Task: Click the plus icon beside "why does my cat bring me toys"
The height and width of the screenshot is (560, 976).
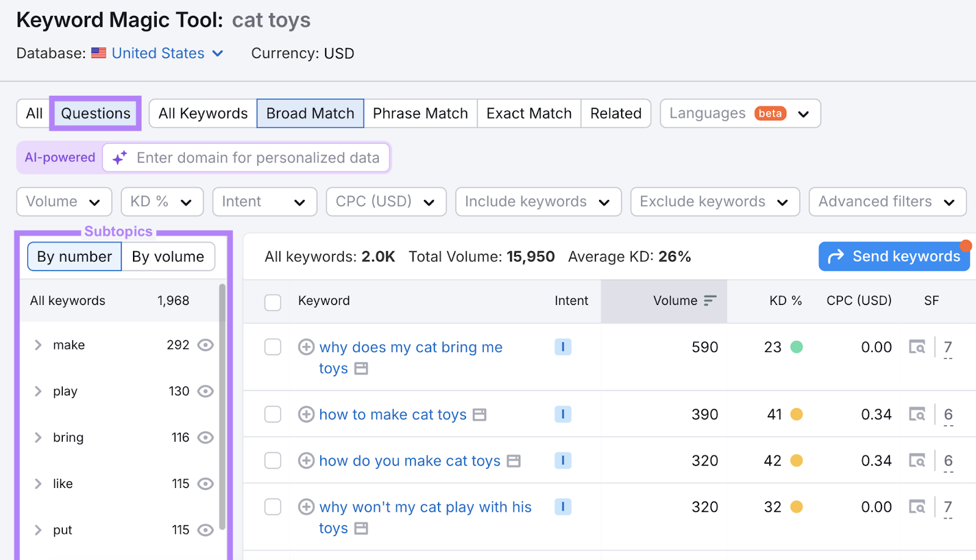Action: click(306, 346)
